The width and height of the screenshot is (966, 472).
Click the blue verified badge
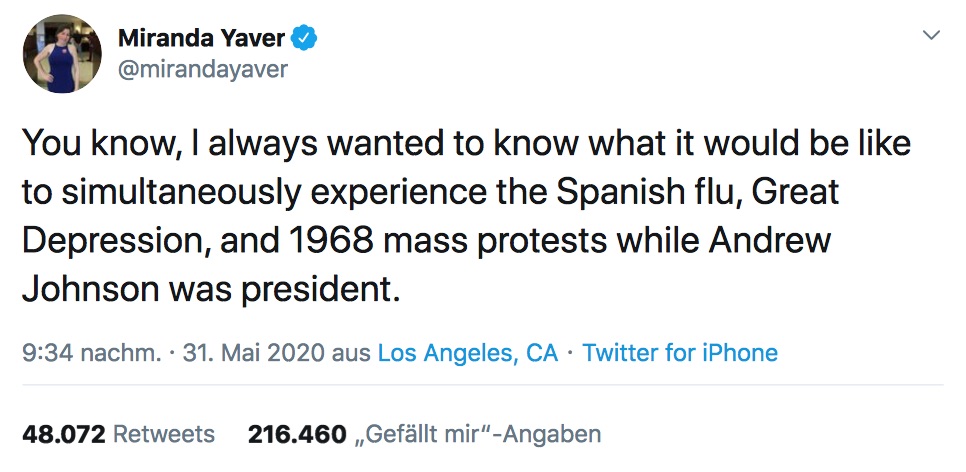tap(306, 40)
